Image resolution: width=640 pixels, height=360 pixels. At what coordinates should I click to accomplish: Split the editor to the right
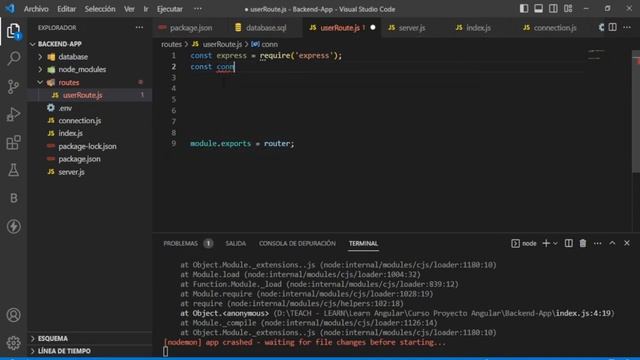click(x=613, y=27)
